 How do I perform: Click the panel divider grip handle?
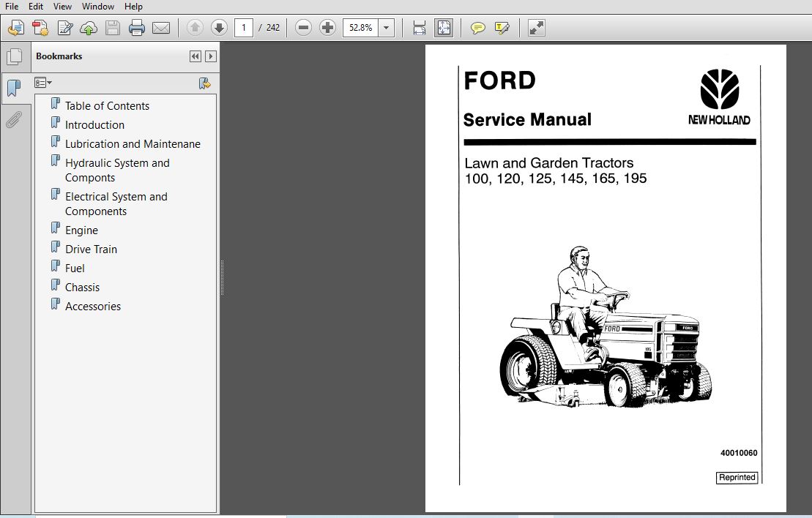pos(222,278)
